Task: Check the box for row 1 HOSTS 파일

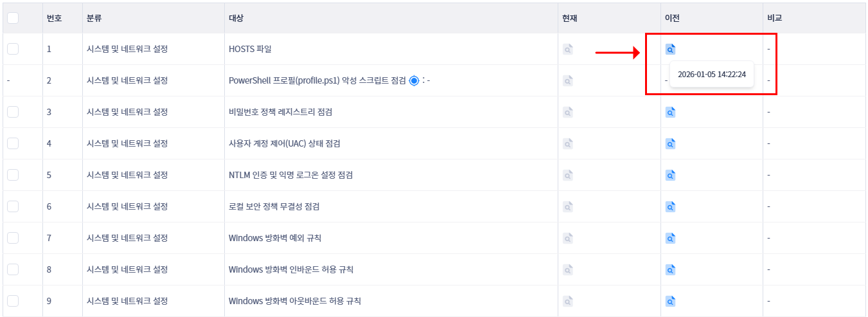Action: coord(13,49)
